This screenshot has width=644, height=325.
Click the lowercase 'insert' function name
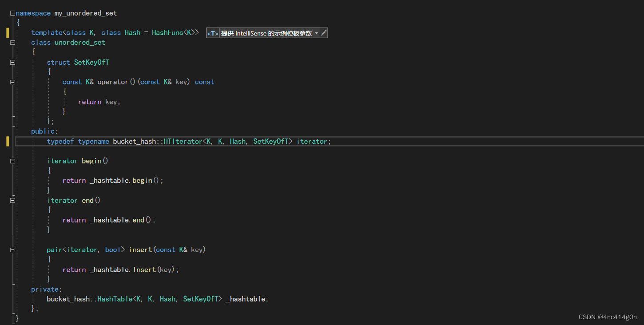[x=140, y=250]
